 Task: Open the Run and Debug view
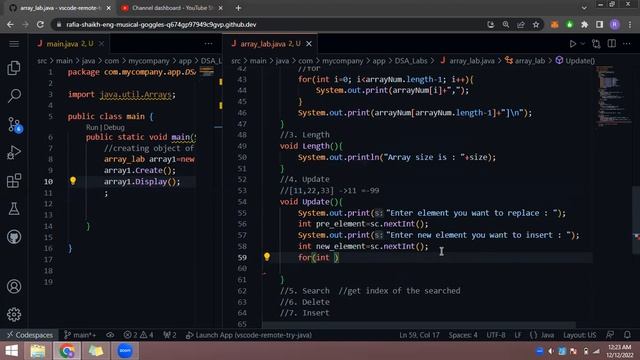point(14,152)
